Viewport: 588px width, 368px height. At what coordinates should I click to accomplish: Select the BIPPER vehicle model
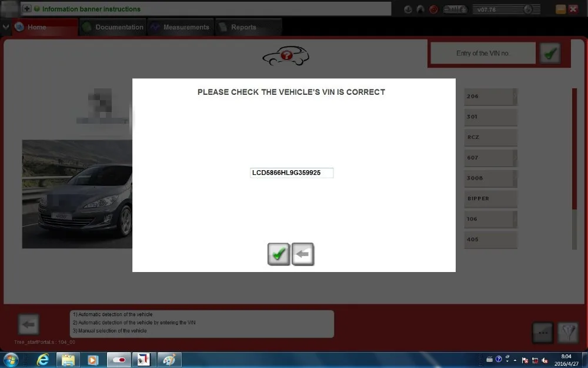[x=490, y=198]
